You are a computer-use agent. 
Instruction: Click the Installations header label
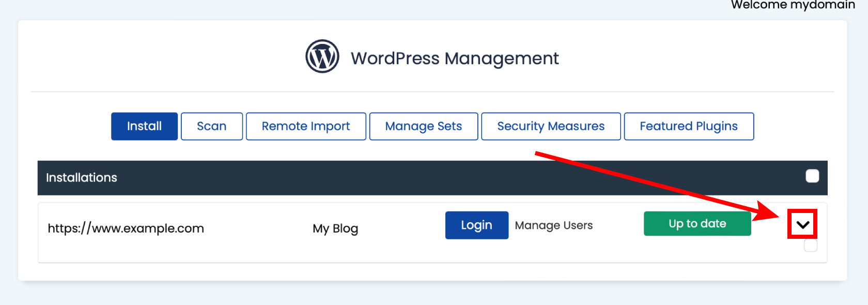point(82,177)
